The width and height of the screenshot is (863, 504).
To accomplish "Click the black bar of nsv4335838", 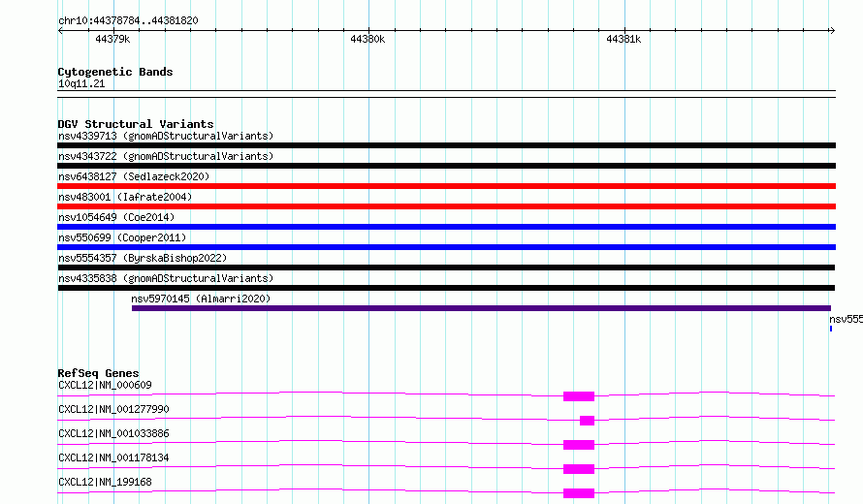I will pyautogui.click(x=446, y=288).
